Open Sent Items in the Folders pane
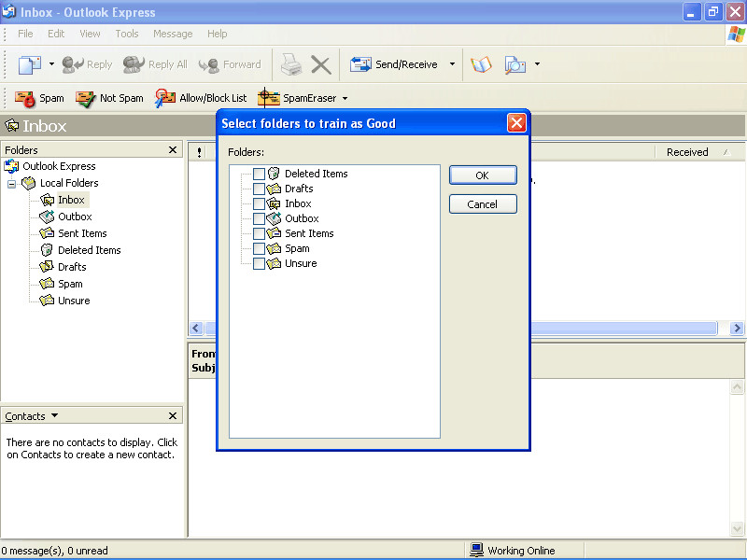The width and height of the screenshot is (747, 560). [x=82, y=233]
